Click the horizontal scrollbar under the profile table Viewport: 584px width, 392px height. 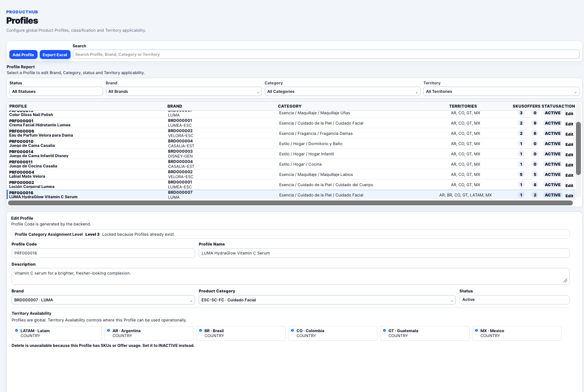[290, 203]
